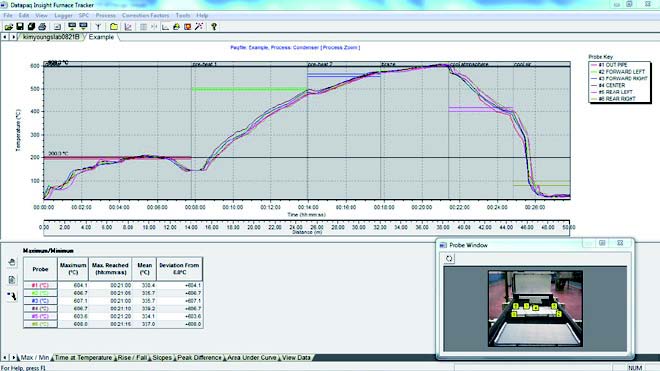Click the wrench tool icon beside table
Image resolution: width=660 pixels, height=371 pixels.
[12, 296]
